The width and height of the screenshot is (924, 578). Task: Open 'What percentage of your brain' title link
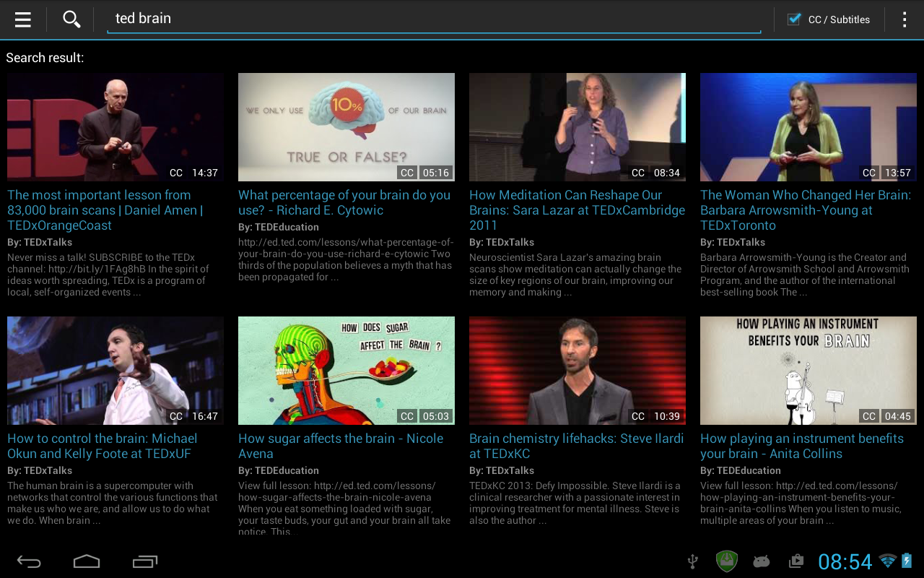coord(344,202)
